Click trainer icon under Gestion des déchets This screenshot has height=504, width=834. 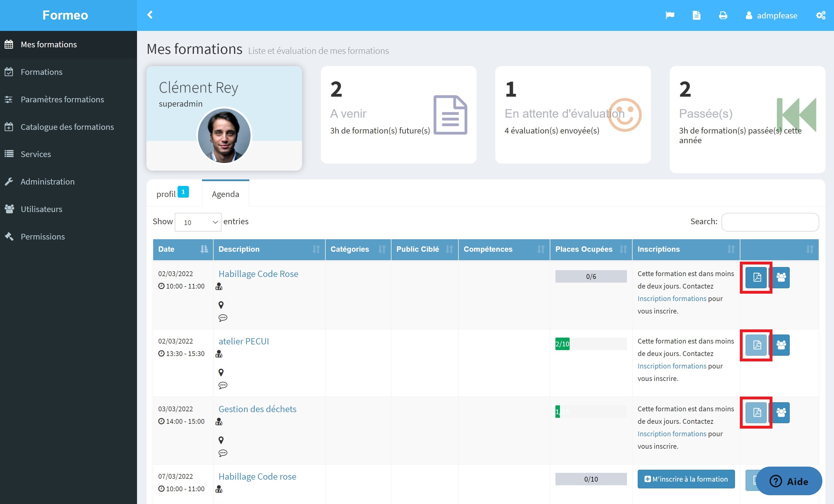219,422
